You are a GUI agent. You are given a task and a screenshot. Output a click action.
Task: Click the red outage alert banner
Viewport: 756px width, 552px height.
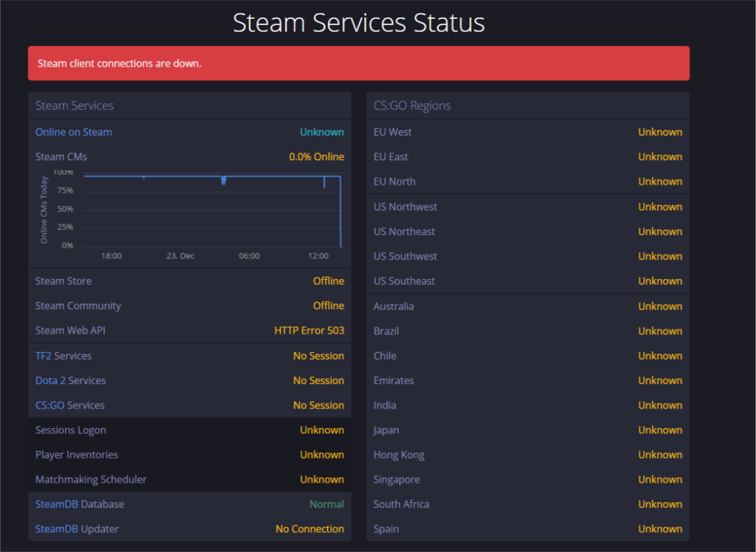click(359, 63)
